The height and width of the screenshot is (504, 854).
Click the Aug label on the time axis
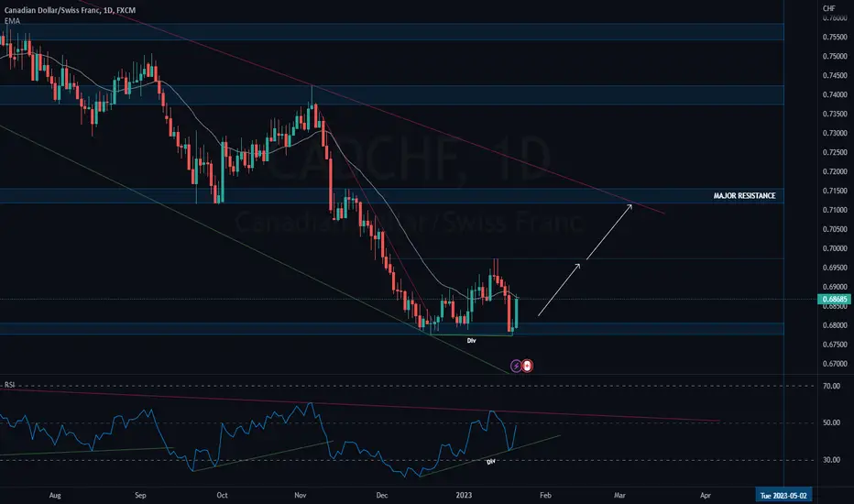[55, 495]
